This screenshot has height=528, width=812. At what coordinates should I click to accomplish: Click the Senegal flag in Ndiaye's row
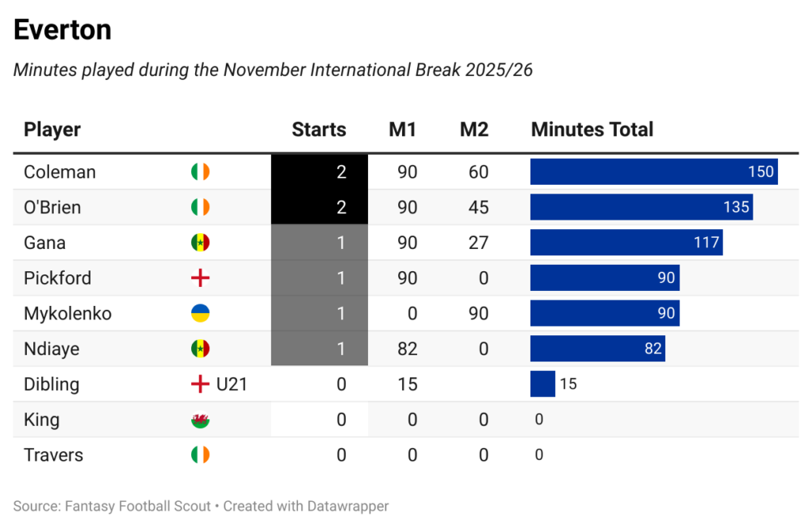click(200, 349)
